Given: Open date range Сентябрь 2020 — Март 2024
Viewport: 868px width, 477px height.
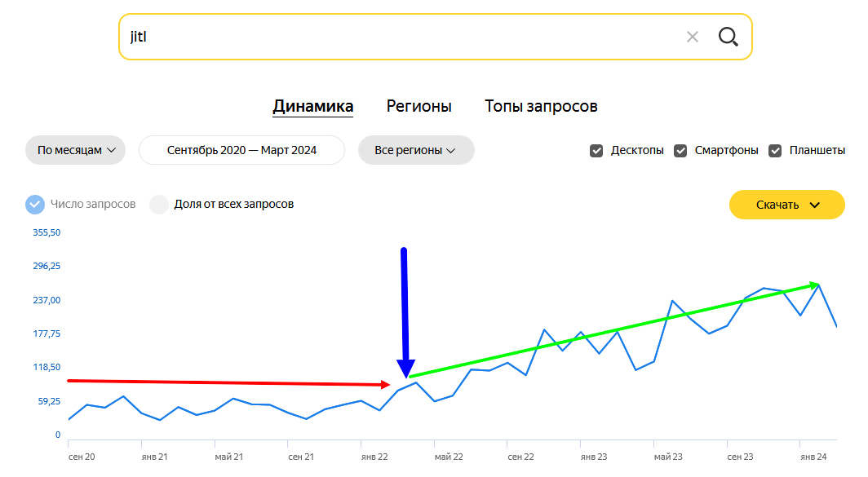Looking at the screenshot, I should (241, 150).
